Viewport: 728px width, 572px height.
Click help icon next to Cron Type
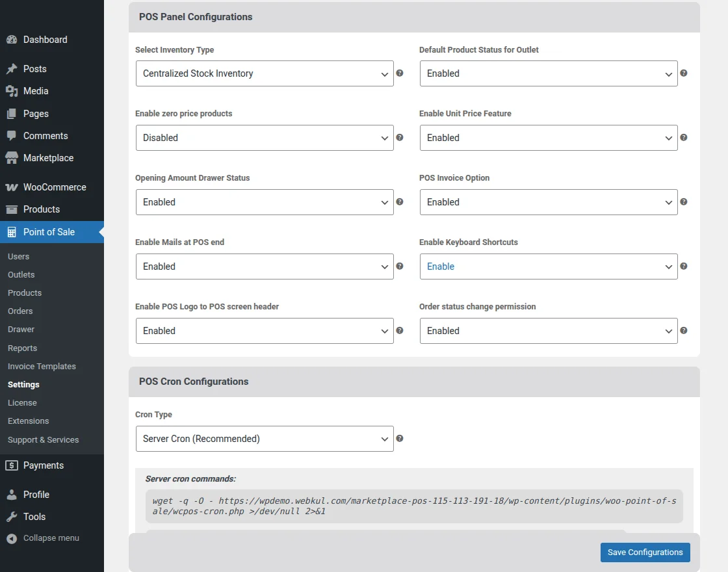400,439
